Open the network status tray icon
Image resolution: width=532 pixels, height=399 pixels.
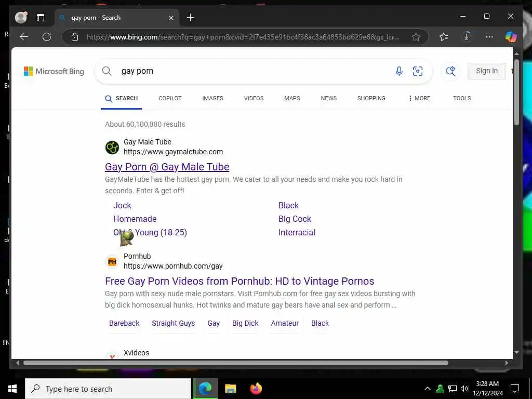(x=453, y=389)
